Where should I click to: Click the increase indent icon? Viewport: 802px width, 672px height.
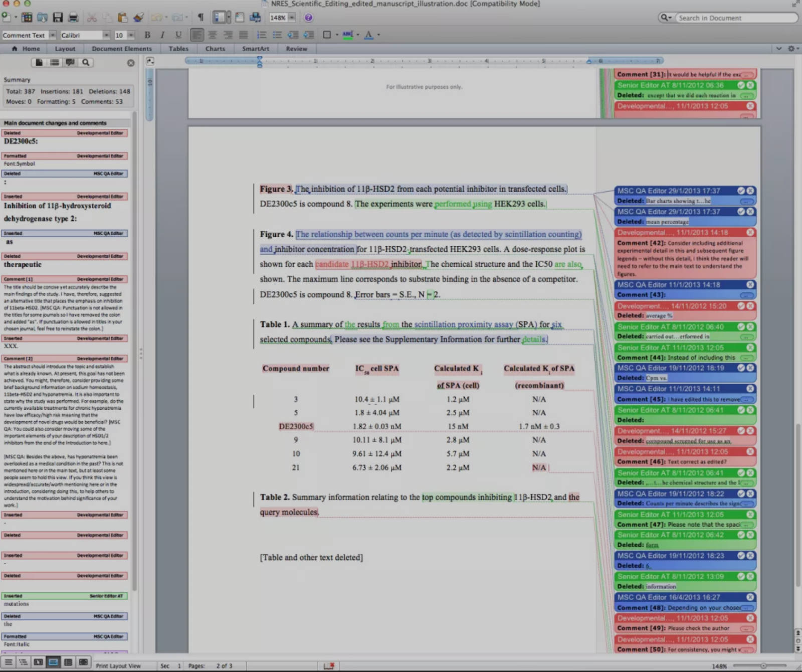click(x=308, y=35)
